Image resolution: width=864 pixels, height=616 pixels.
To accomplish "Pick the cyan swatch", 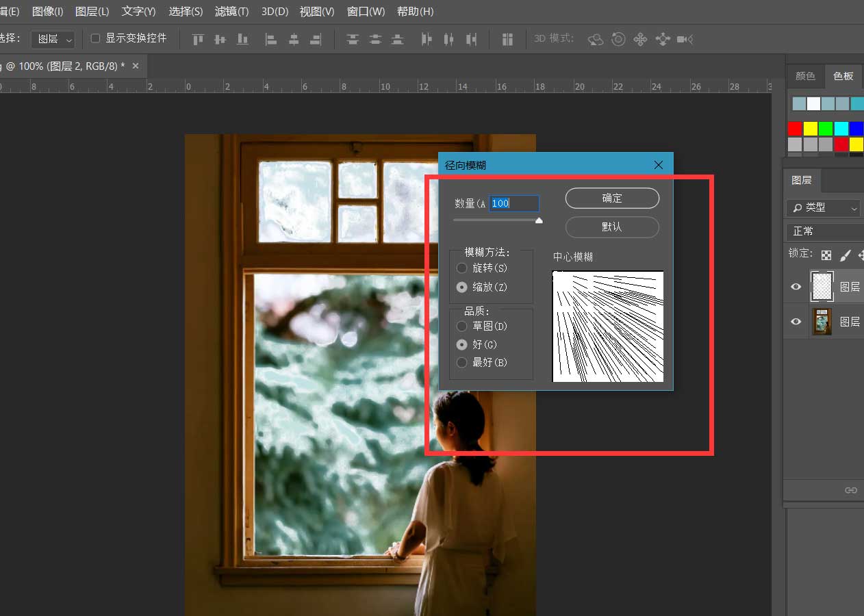I will pos(841,129).
